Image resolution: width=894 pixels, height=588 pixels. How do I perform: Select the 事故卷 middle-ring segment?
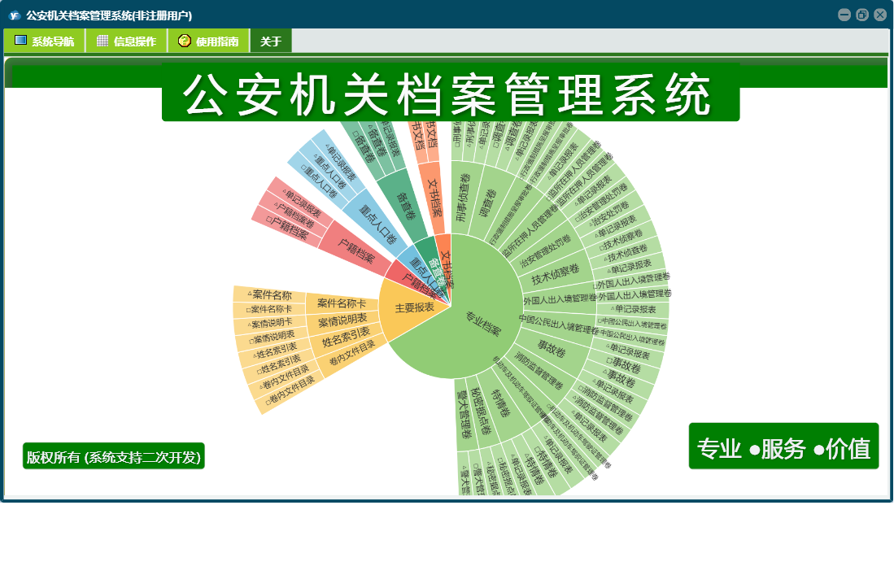[552, 347]
